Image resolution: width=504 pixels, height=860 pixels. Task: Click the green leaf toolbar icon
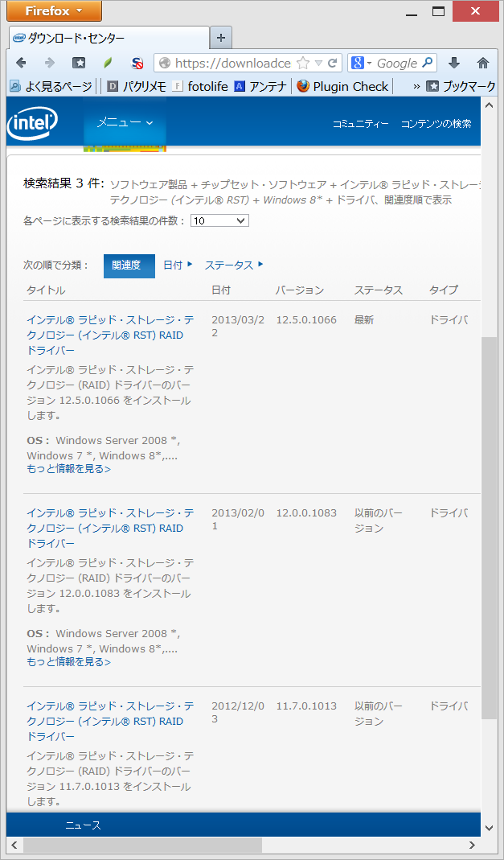tap(108, 63)
